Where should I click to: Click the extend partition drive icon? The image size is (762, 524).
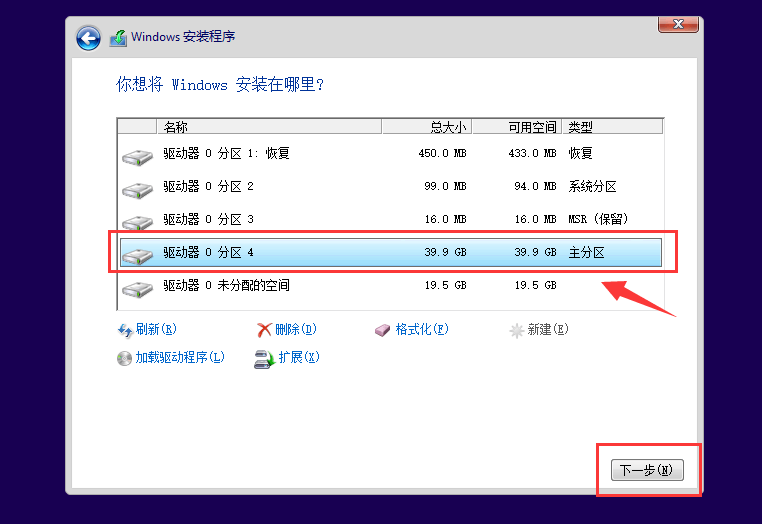264,359
